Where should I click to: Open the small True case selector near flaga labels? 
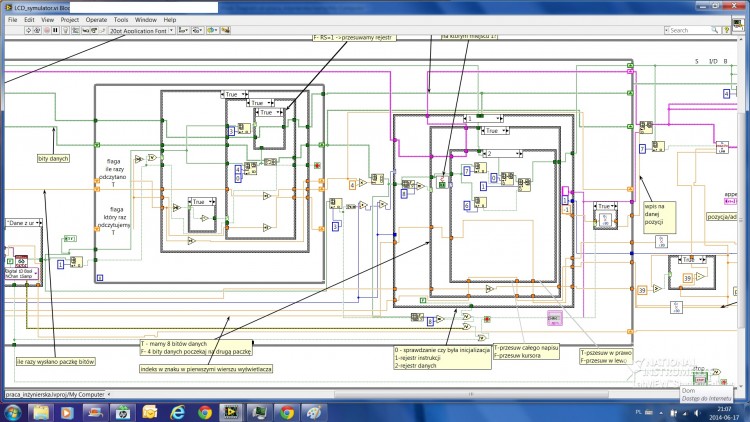pos(202,202)
